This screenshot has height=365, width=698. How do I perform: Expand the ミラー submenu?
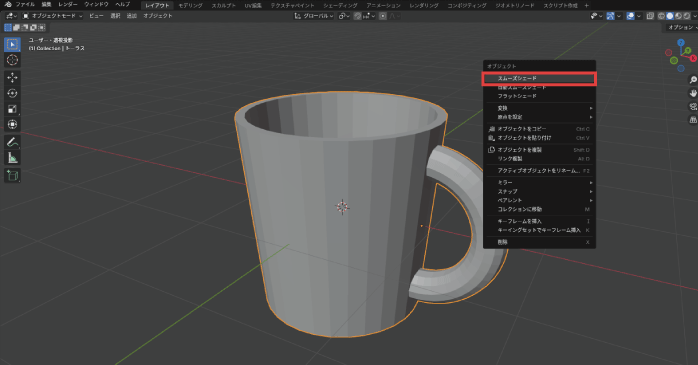point(539,182)
